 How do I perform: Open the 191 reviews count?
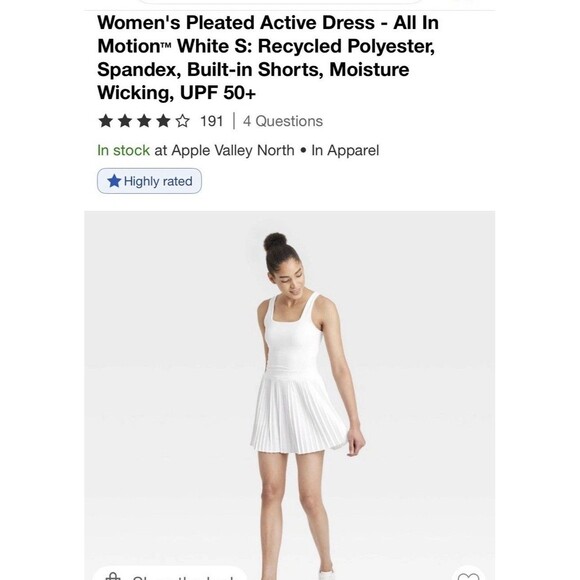[x=212, y=121]
